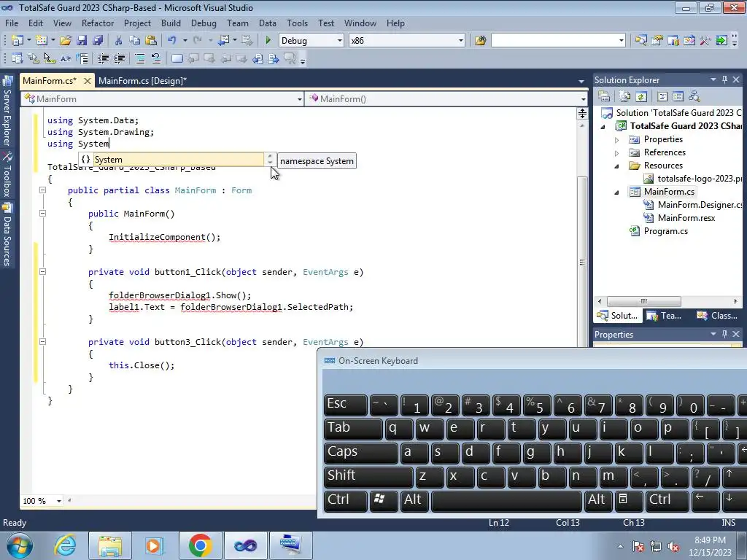Viewport: 747px width, 560px height.
Task: Uncomment the selected lines icon
Action: click(156, 58)
